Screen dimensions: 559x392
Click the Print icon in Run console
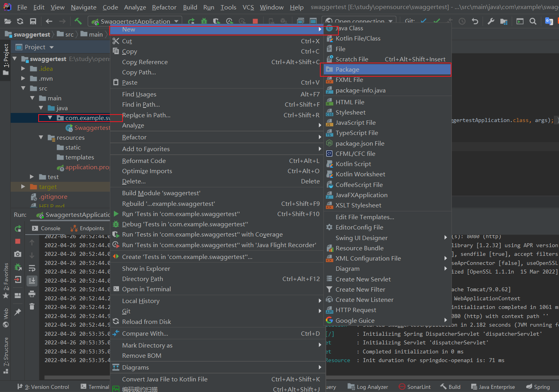[32, 294]
